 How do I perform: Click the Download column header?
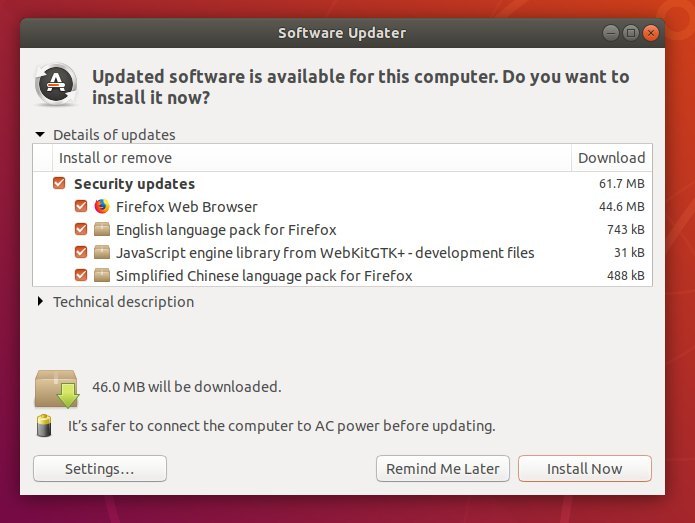click(612, 158)
